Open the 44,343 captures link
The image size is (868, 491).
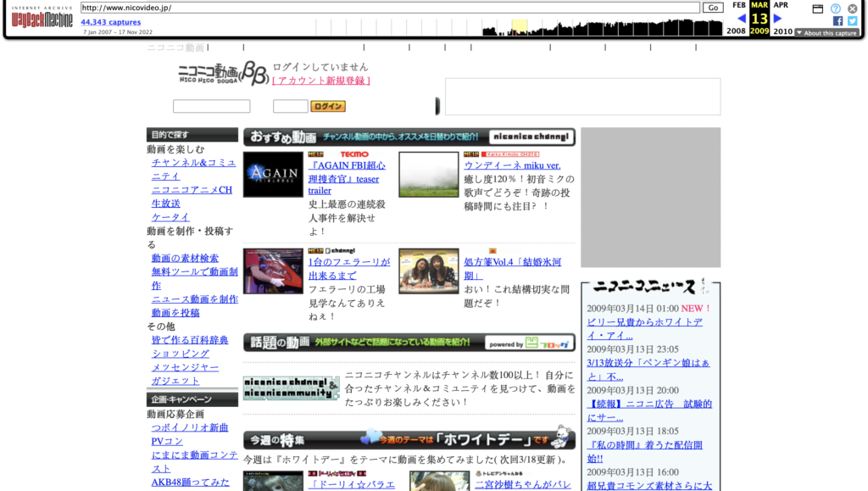111,22
